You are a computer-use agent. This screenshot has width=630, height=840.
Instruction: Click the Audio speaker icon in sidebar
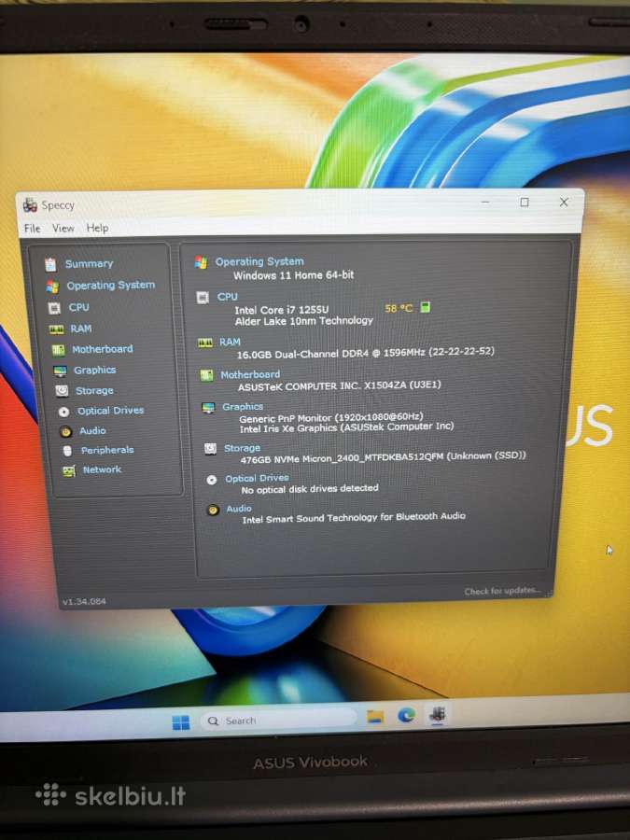point(65,431)
